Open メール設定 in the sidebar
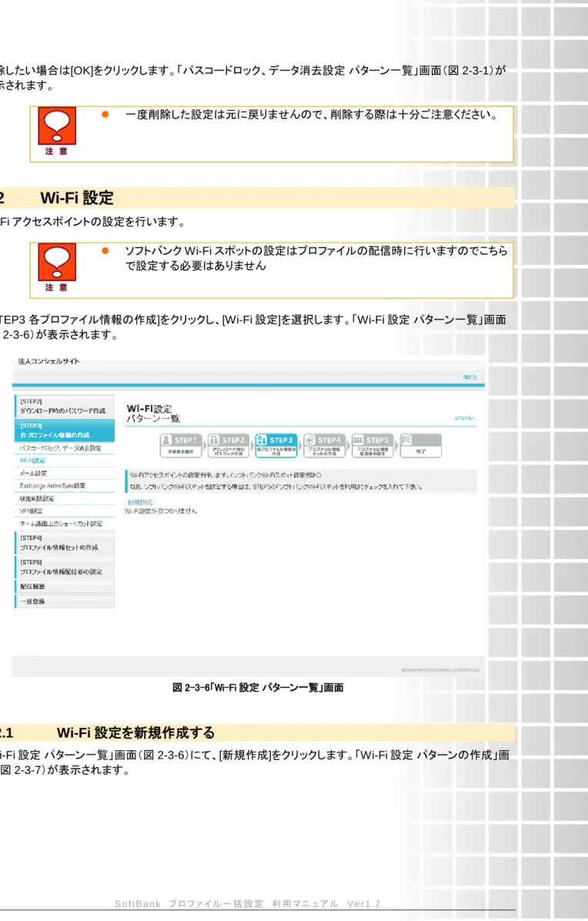This screenshot has height=921, width=588. (x=33, y=473)
